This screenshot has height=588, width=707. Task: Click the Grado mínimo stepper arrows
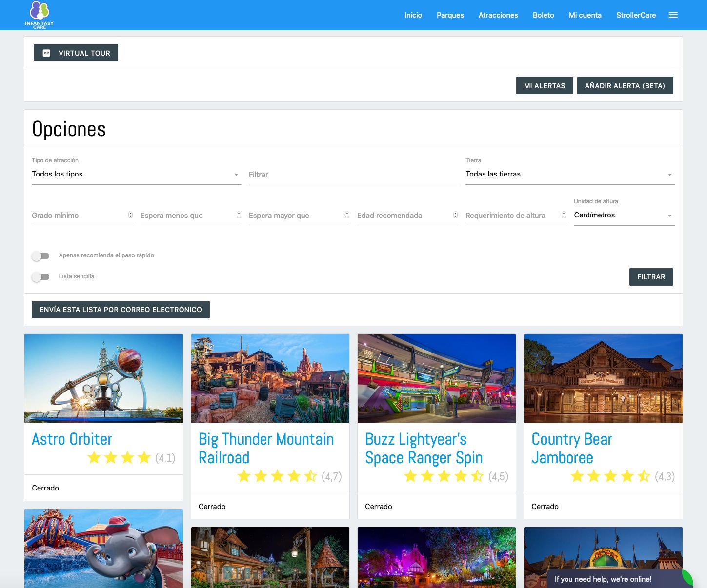[x=130, y=215]
